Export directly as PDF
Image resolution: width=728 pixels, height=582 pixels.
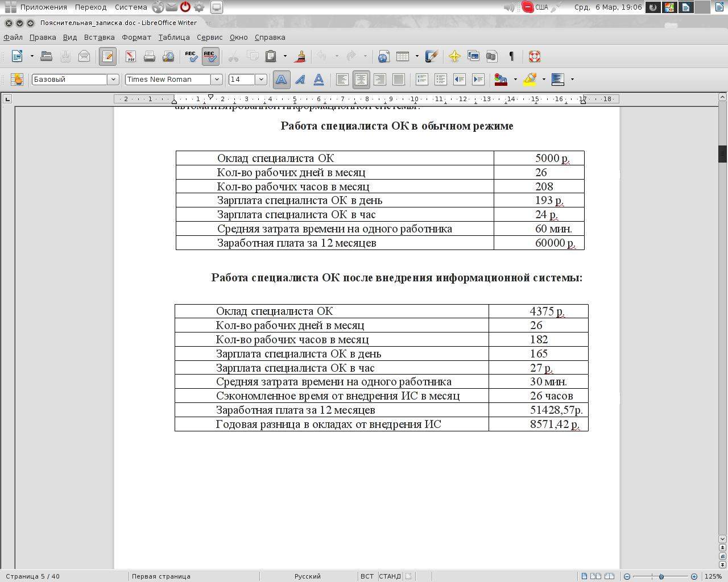click(x=131, y=56)
